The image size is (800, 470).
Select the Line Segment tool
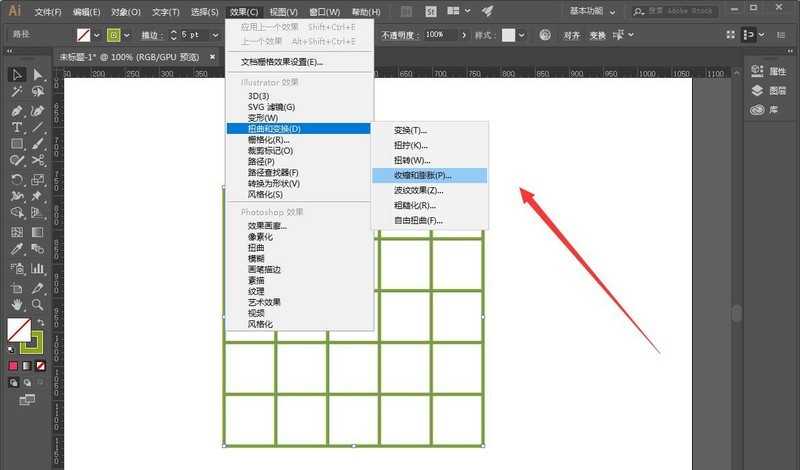37,127
